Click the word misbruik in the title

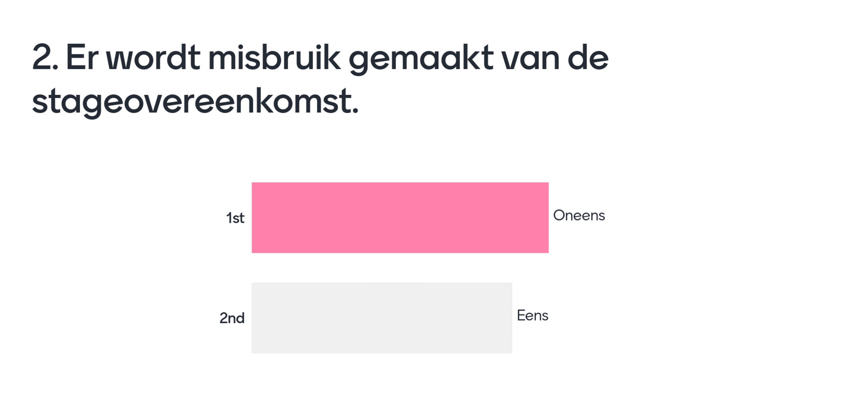274,57
